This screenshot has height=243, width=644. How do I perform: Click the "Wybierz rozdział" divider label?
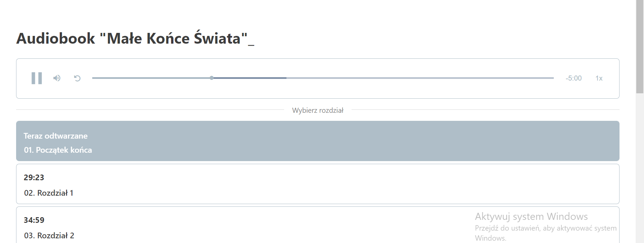[x=318, y=110]
